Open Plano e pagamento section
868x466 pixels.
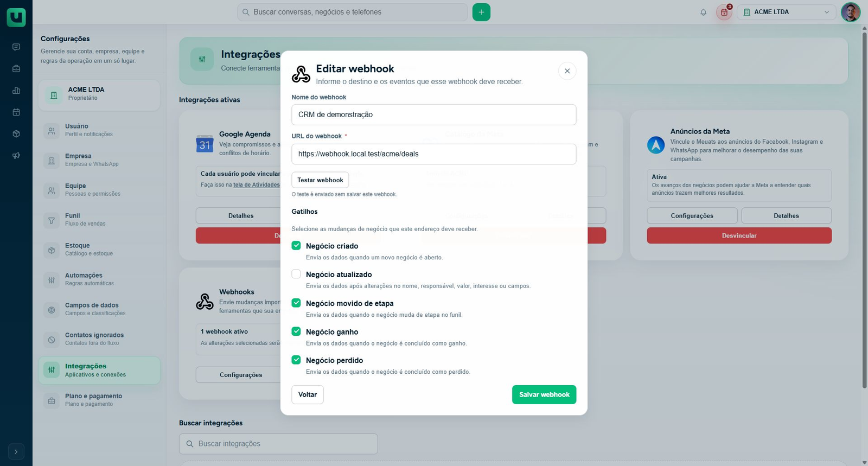point(99,400)
